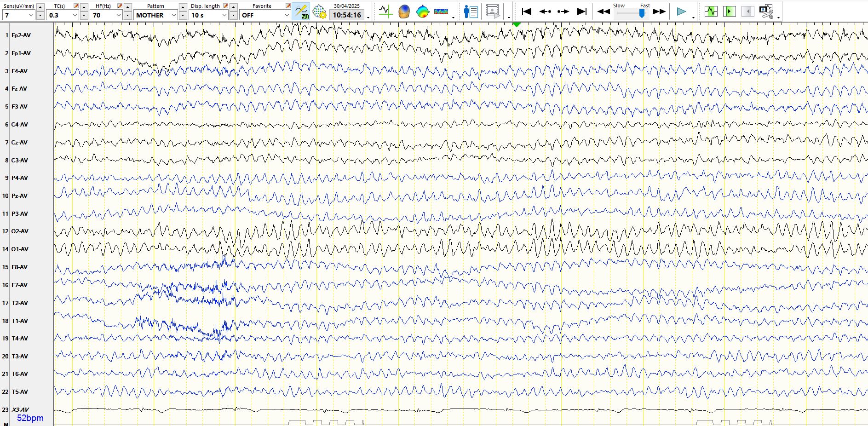This screenshot has height=426, width=868.
Task: Toggle the green page-forward play mode button
Action: [x=729, y=12]
